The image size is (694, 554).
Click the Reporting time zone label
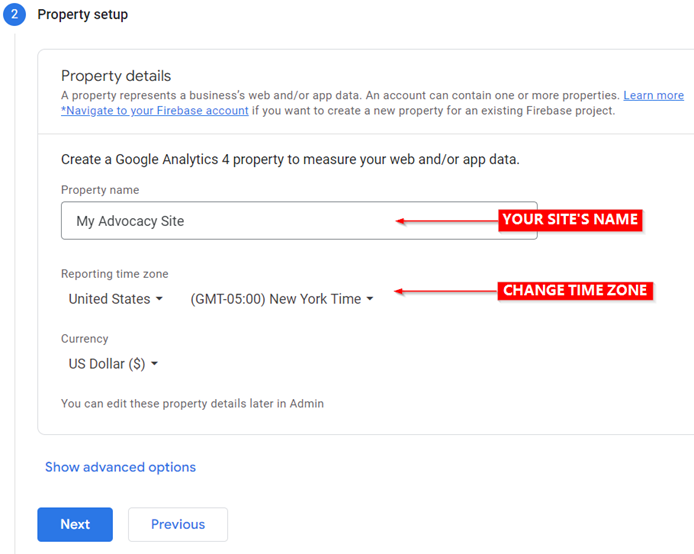coord(114,274)
